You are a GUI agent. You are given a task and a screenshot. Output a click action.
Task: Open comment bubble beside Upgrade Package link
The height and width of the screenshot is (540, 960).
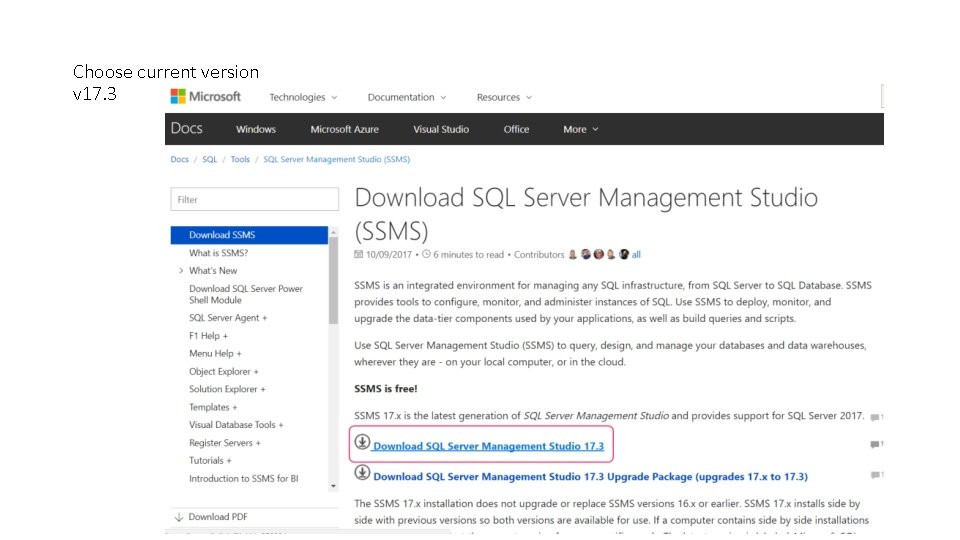point(876,475)
